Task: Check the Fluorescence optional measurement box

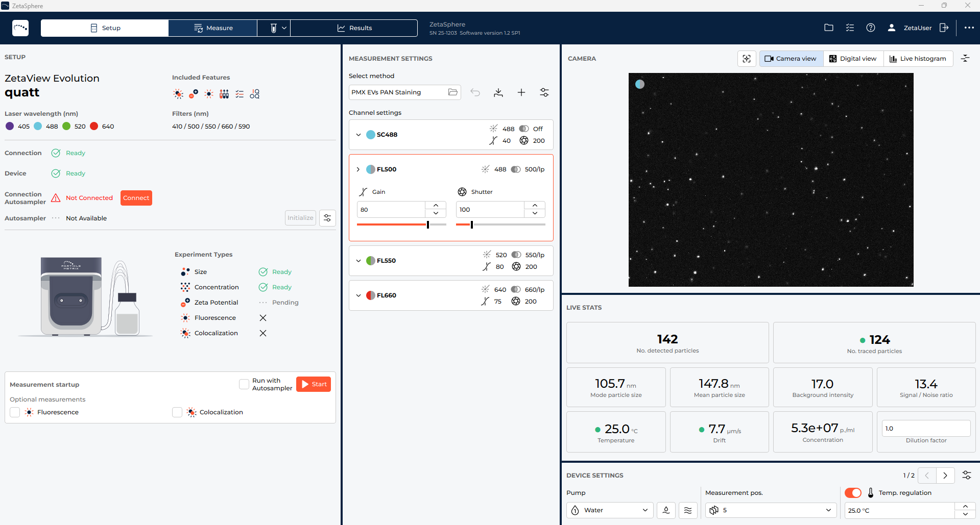Action: click(x=15, y=412)
